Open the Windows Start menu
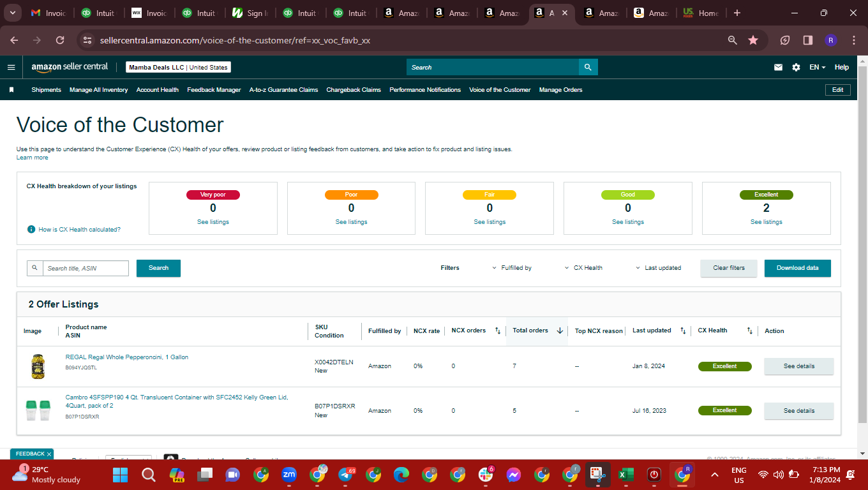The height and width of the screenshot is (490, 868). coord(121,475)
